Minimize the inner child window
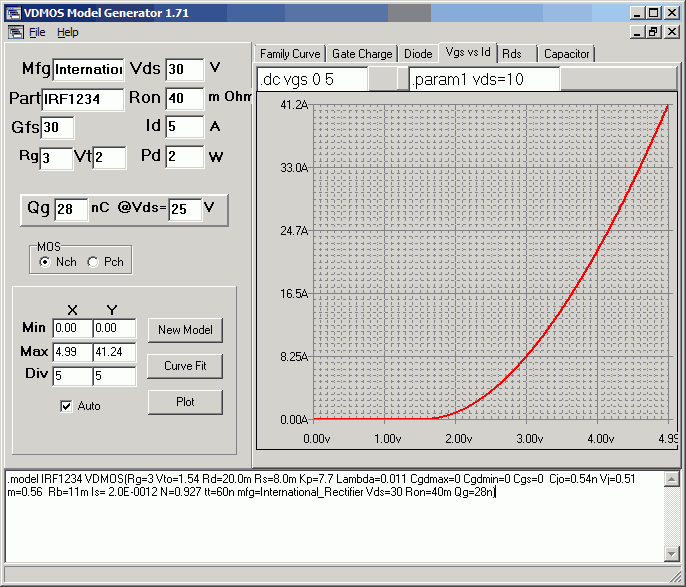 [x=636, y=32]
